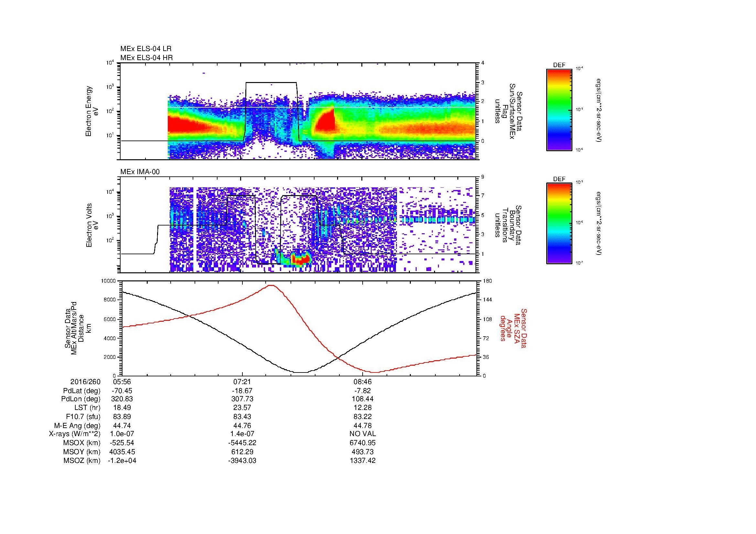
Task: Select the MEx IMA-00 panel title
Action: point(140,172)
